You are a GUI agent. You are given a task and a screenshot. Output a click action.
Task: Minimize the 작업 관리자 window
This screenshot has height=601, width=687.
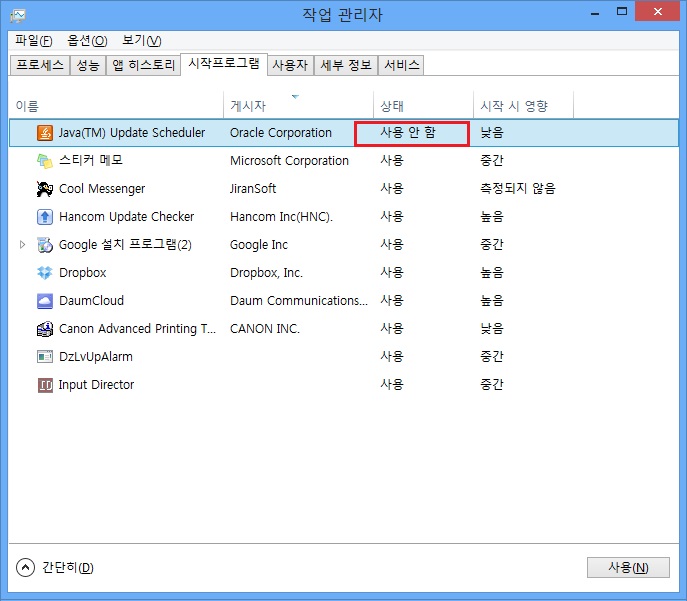click(595, 12)
